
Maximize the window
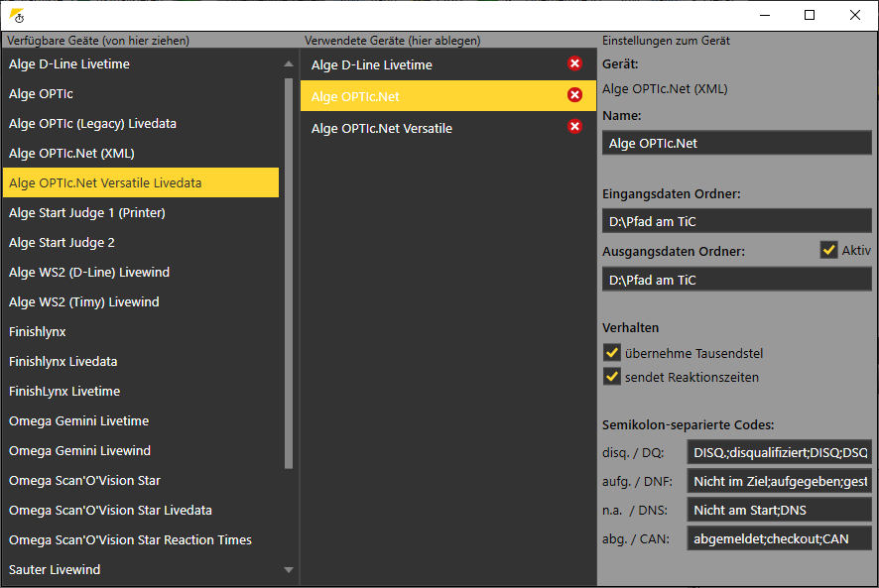point(810,15)
